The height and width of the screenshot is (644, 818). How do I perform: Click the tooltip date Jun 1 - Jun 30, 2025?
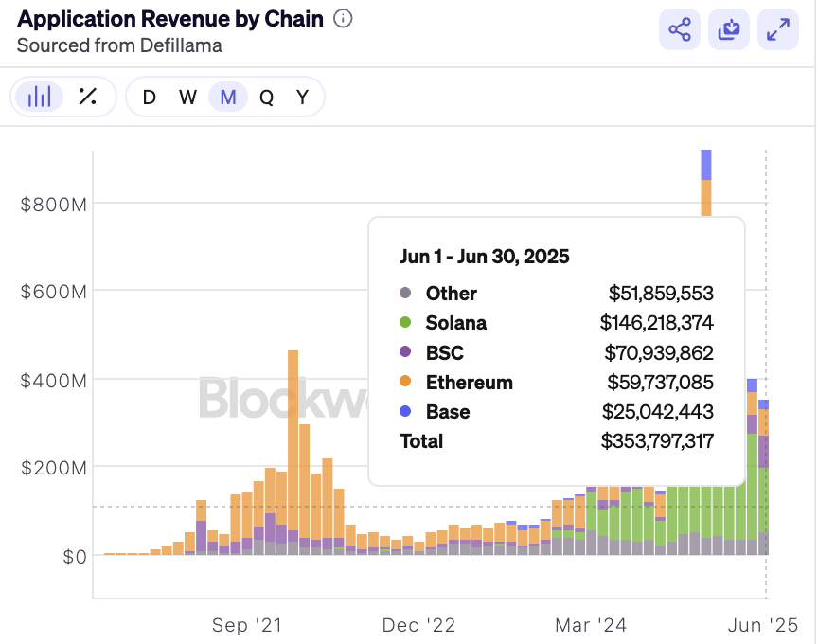pyautogui.click(x=484, y=257)
